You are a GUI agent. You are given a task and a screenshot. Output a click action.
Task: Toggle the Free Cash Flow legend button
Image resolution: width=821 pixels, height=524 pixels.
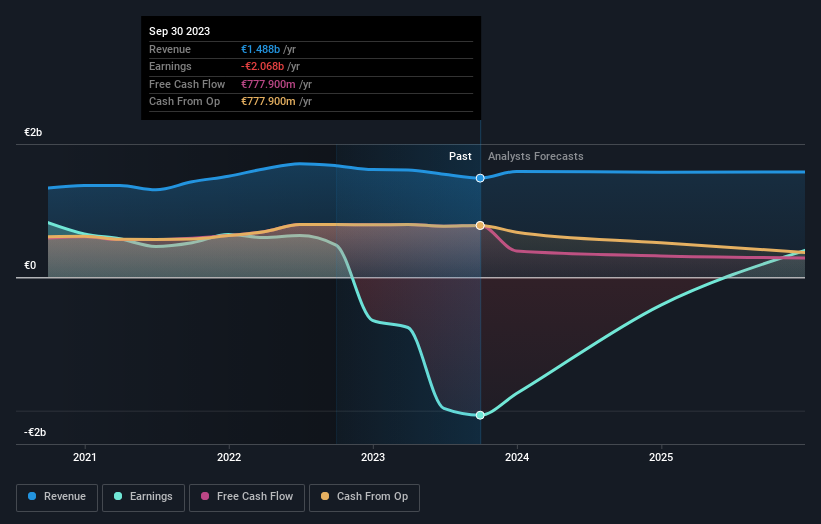(247, 497)
